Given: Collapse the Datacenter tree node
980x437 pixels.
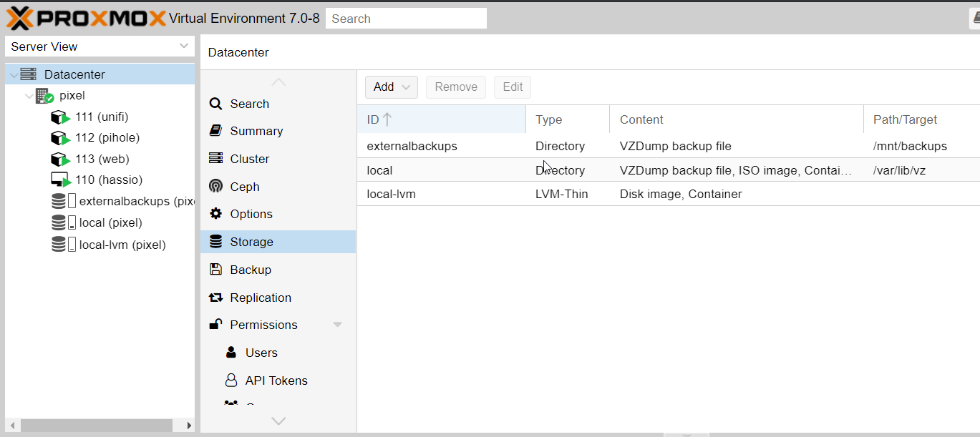Looking at the screenshot, I should pyautogui.click(x=14, y=74).
